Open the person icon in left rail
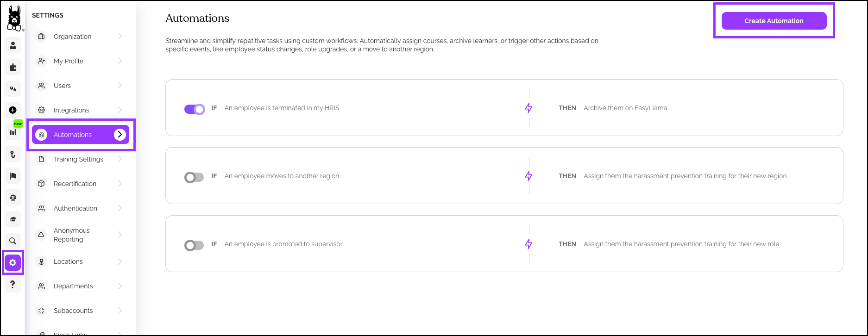Image resolution: width=868 pixels, height=336 pixels. click(13, 45)
